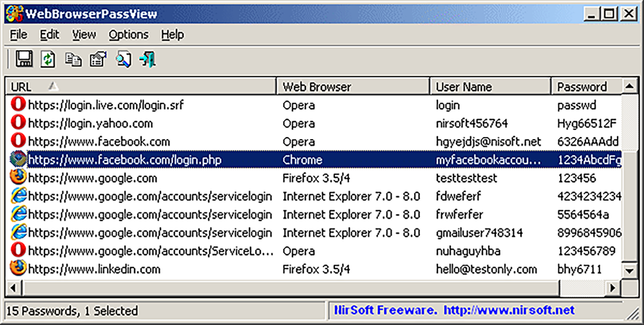Click Opera icon beside login.yahoo.com row
The width and height of the screenshot is (644, 325).
[18, 122]
